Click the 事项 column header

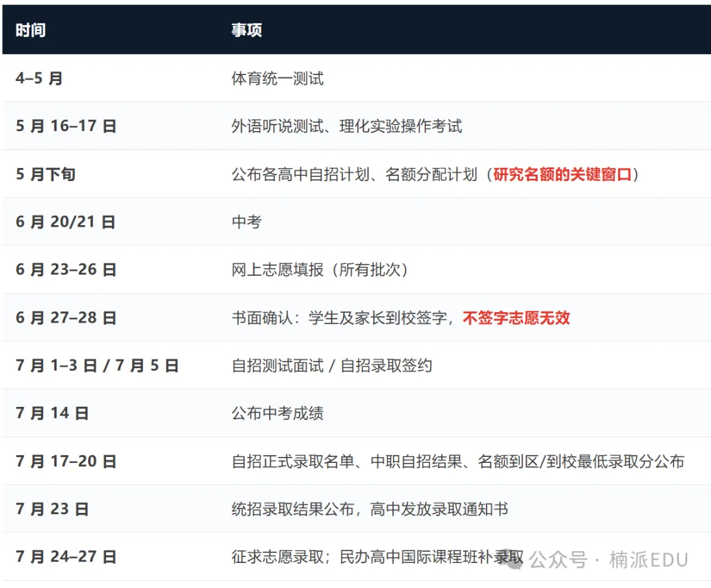pyautogui.click(x=246, y=30)
